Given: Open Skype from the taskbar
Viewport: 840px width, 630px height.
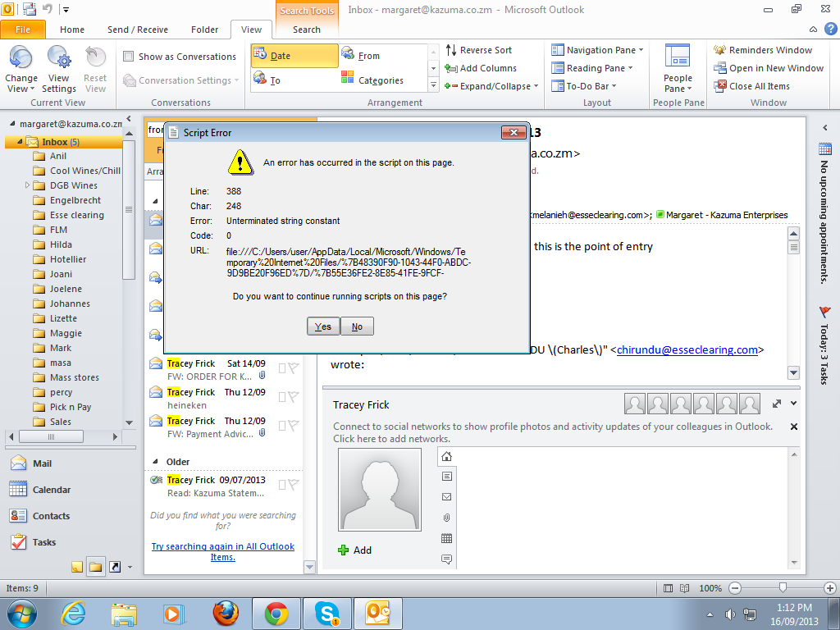Looking at the screenshot, I should [x=326, y=614].
